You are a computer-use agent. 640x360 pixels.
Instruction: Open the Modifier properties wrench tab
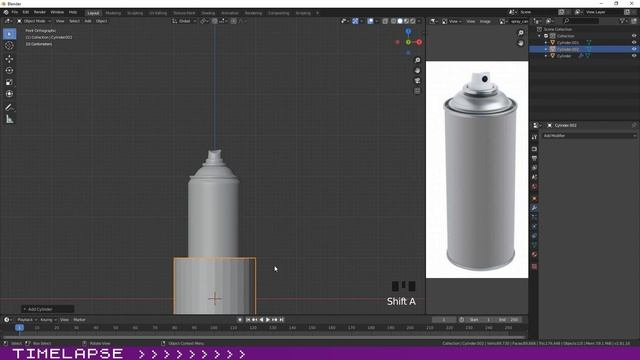point(534,208)
